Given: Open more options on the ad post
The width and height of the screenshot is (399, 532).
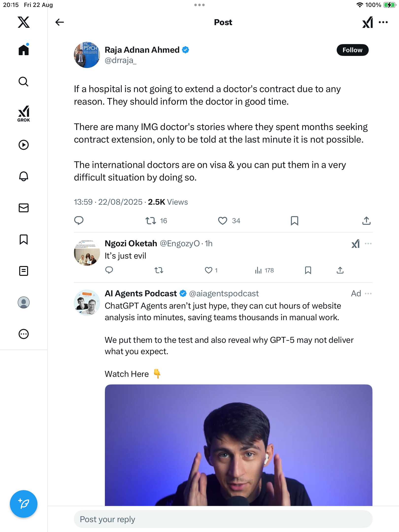Looking at the screenshot, I should click(368, 294).
